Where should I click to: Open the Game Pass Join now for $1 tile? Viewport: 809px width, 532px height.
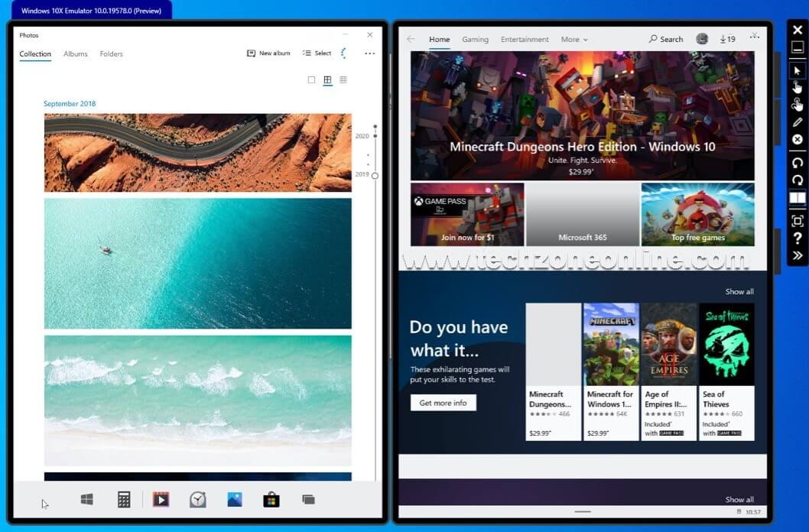click(x=467, y=215)
